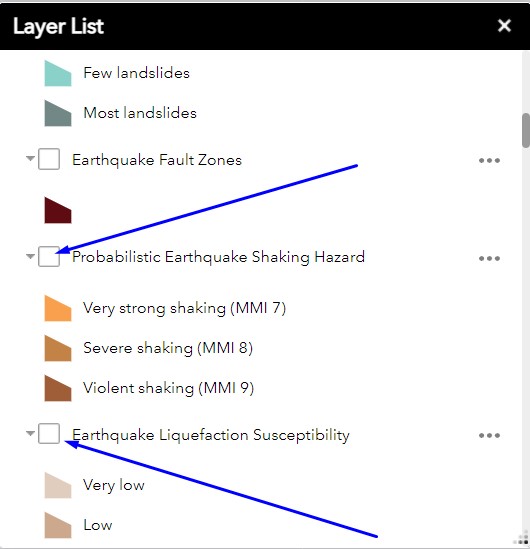Enable the Earthquake Fault Zones layer checkbox
Screen dimensions: 530x549
49,159
